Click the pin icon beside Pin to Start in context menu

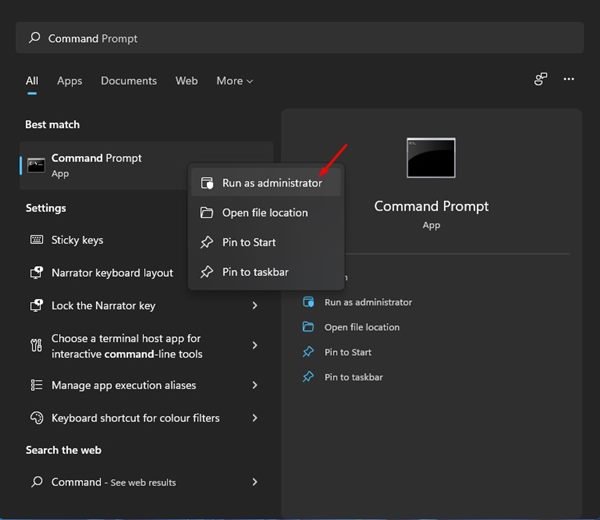click(x=207, y=242)
